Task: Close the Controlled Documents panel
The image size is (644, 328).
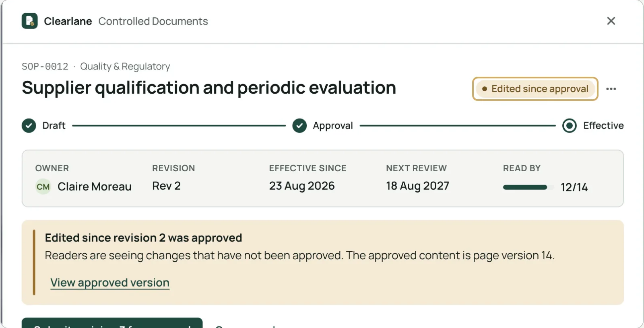Action: click(611, 21)
